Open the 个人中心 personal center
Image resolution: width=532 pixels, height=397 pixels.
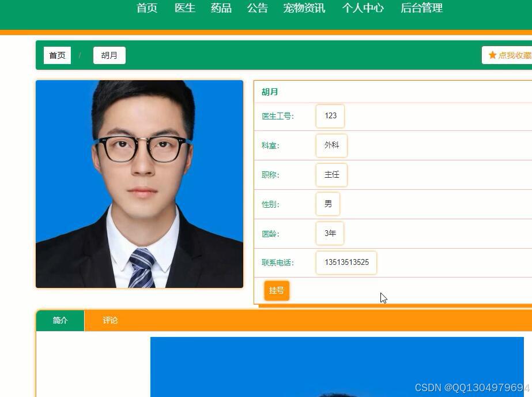363,8
